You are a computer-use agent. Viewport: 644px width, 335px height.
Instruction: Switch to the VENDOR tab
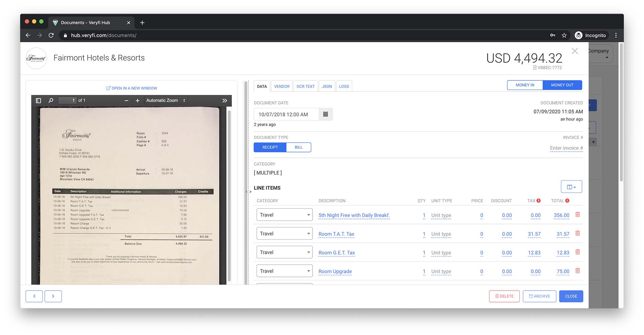point(282,86)
